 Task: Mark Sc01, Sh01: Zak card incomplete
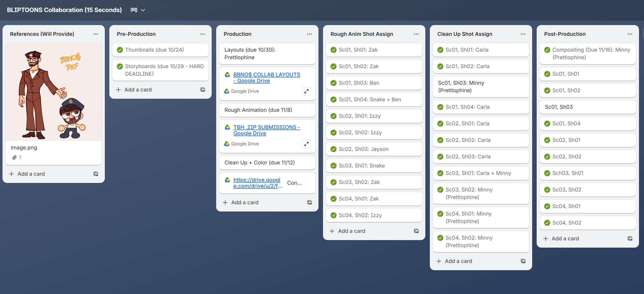pyautogui.click(x=334, y=50)
